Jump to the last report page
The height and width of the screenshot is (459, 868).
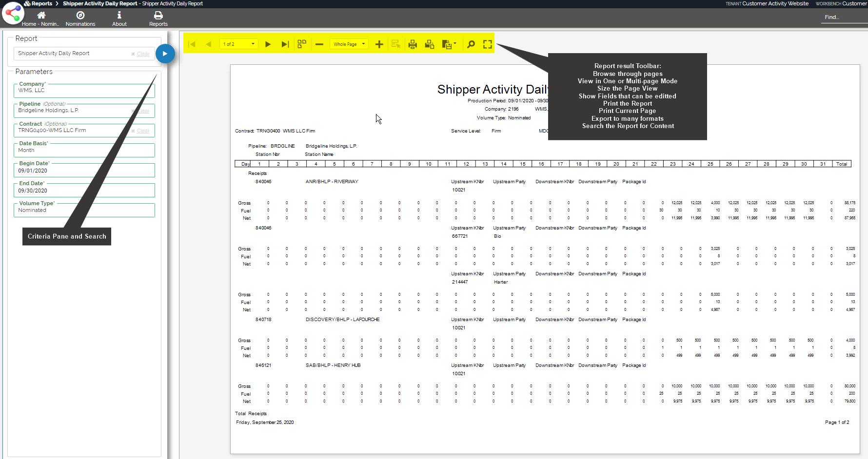(285, 44)
